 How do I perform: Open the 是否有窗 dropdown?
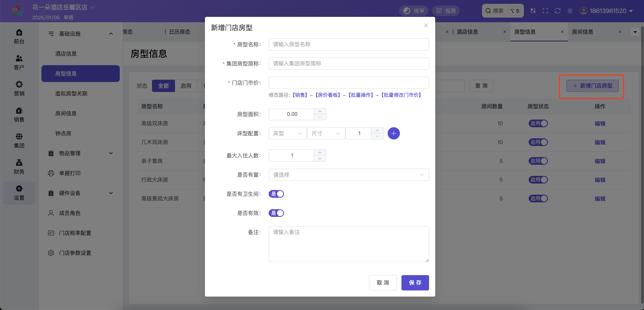[348, 175]
